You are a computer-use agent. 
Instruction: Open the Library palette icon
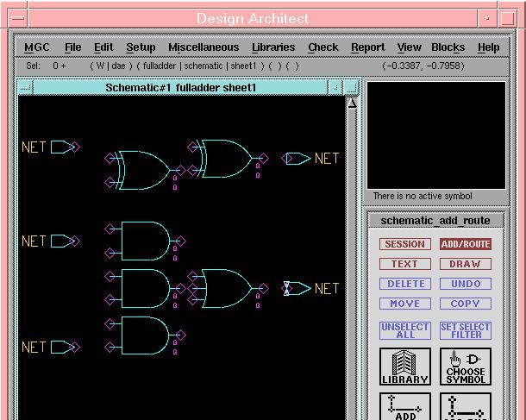click(404, 366)
